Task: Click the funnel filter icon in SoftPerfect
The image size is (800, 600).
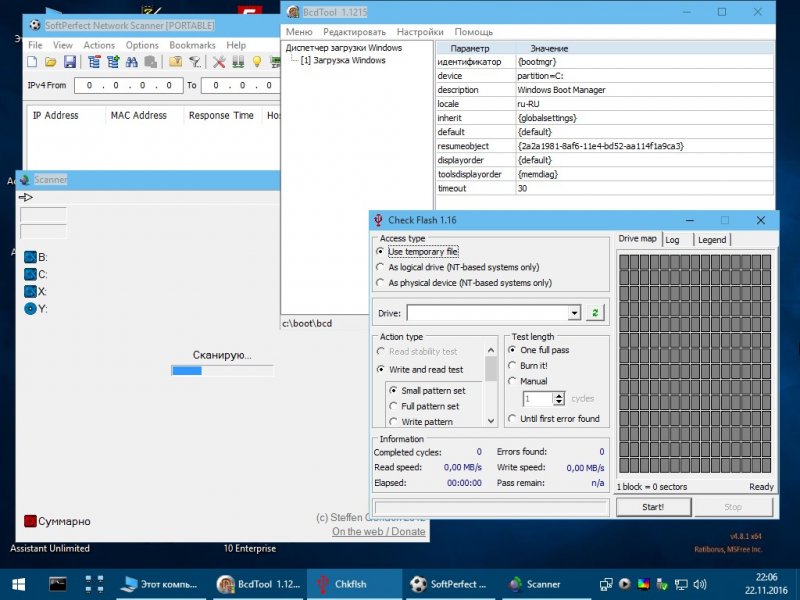Action: click(x=194, y=62)
